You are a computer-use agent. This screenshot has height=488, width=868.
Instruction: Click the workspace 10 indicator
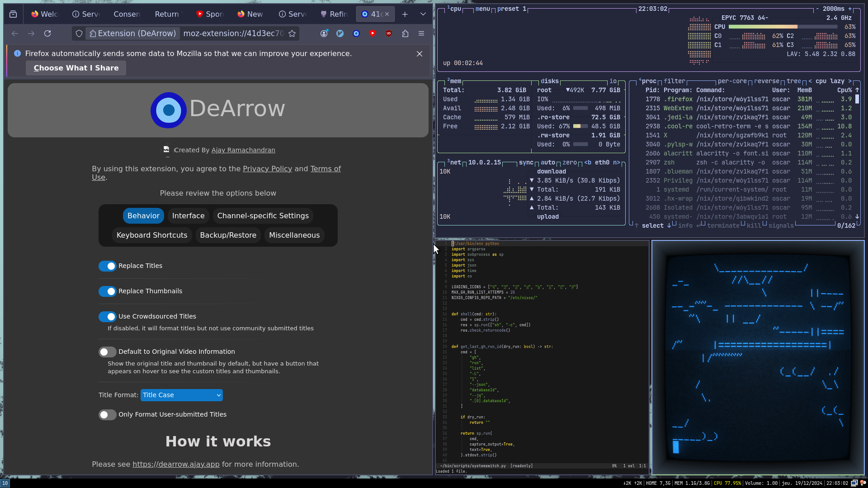click(x=5, y=483)
